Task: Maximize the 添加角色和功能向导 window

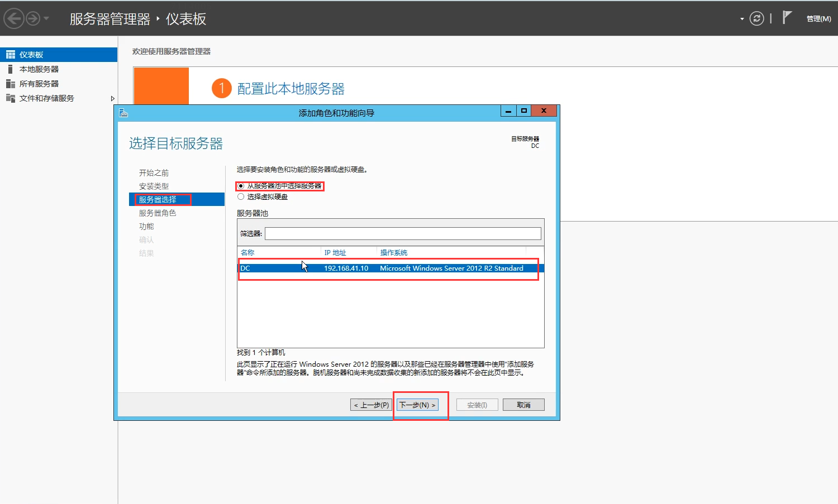Action: [x=524, y=111]
